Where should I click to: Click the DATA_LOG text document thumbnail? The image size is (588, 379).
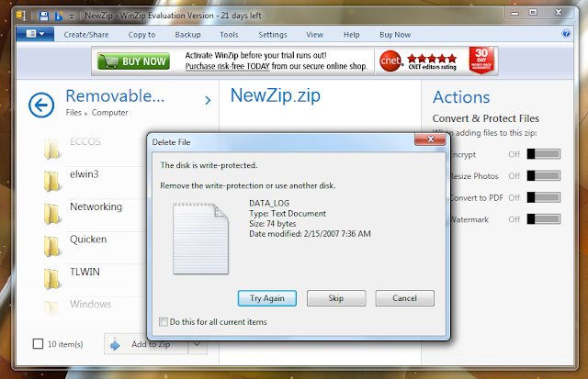click(200, 239)
